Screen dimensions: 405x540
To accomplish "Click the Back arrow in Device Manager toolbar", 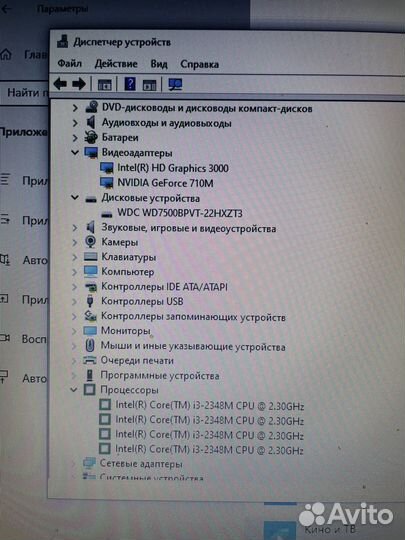I will (x=60, y=84).
